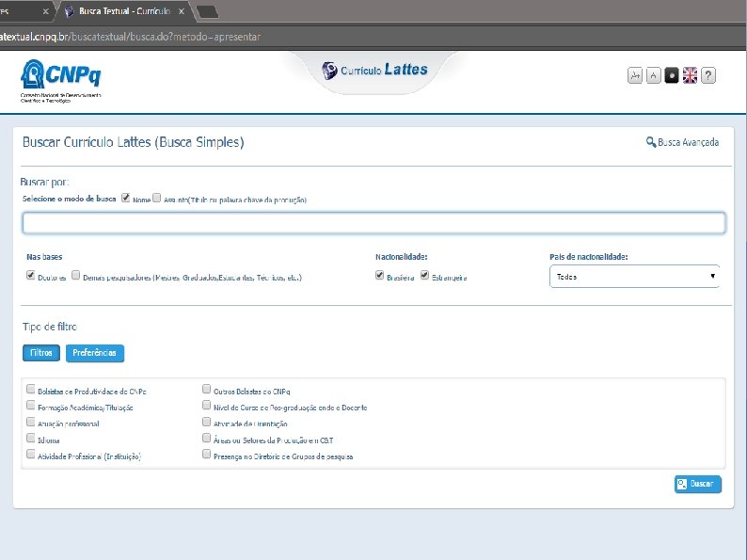The width and height of the screenshot is (747, 560).
Task: Check Outros Bolsistas do CNPq filter
Action: coord(206,390)
